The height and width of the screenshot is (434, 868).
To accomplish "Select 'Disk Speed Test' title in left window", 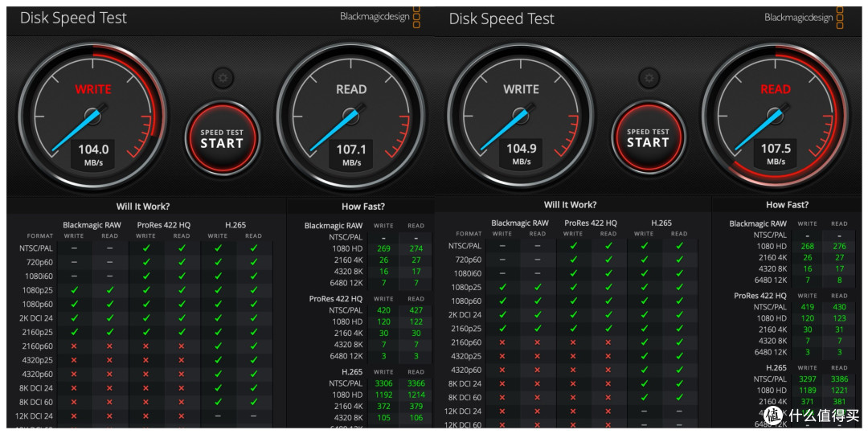I will click(73, 18).
